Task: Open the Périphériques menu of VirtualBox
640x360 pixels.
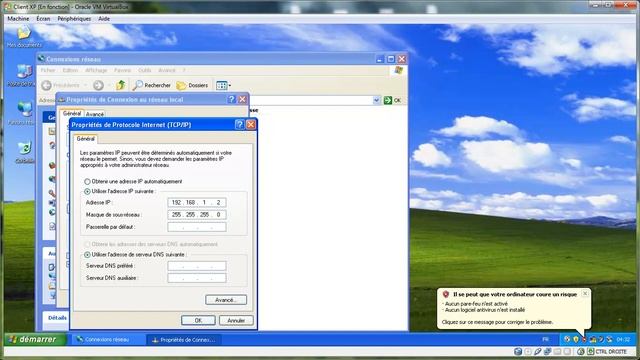Action: (74, 19)
